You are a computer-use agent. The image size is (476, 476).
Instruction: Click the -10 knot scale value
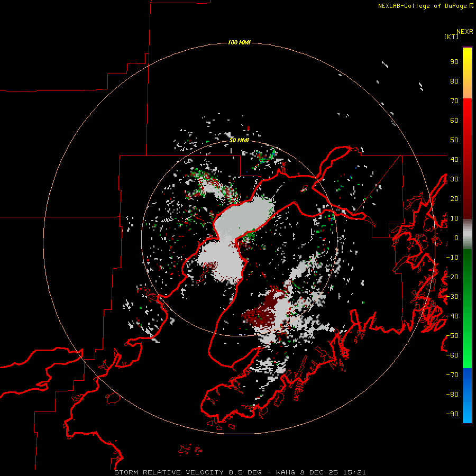click(x=452, y=258)
